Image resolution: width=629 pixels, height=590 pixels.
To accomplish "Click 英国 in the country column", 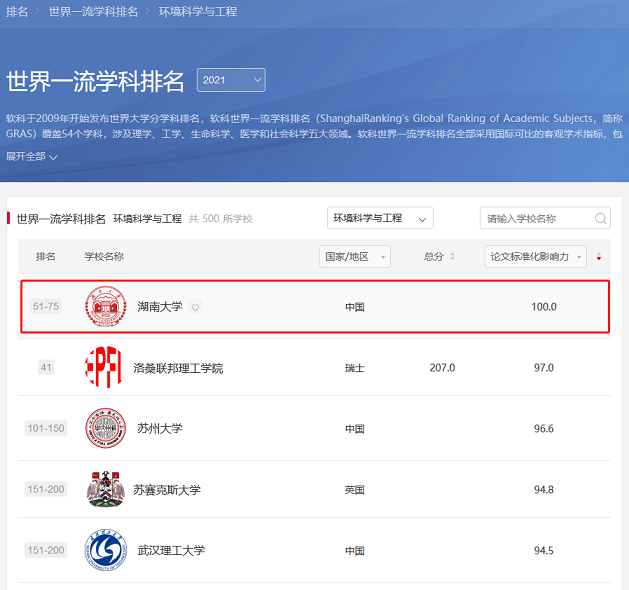I will pyautogui.click(x=355, y=490).
